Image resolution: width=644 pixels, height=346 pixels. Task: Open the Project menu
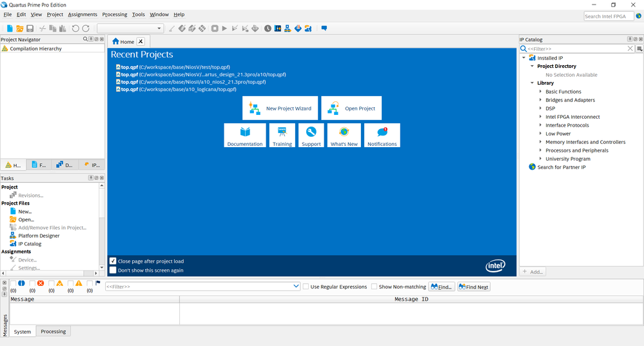click(x=55, y=14)
